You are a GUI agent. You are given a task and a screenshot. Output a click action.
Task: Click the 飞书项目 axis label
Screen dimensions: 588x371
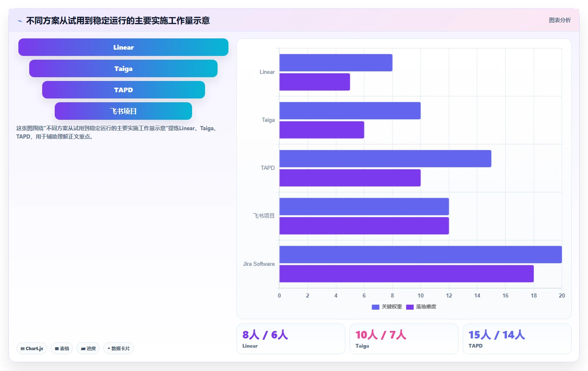click(x=264, y=216)
